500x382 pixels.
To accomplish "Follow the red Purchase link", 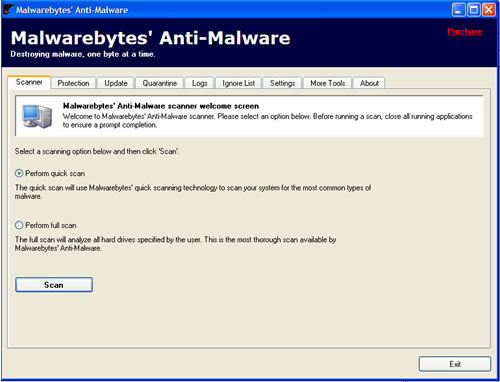I will coord(465,31).
